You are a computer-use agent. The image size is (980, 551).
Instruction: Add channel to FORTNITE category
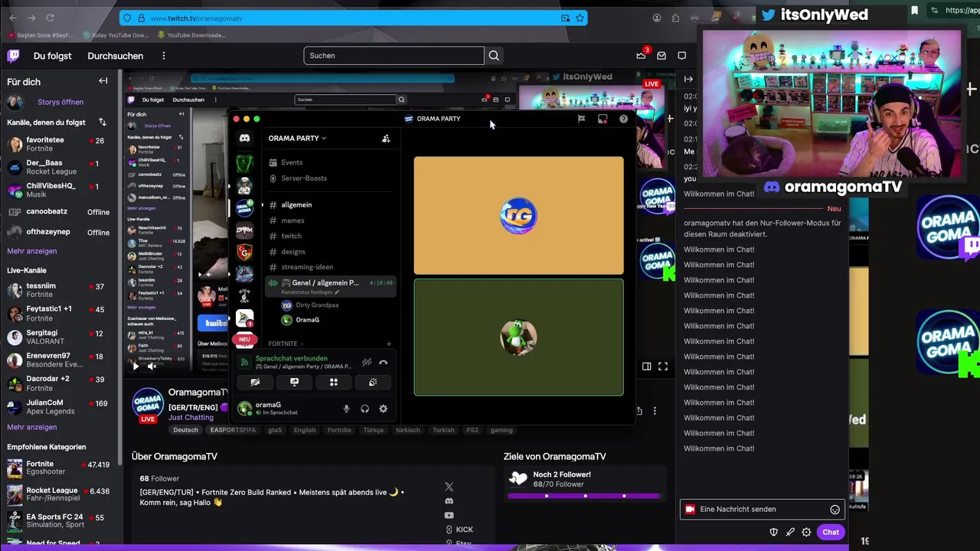click(389, 344)
